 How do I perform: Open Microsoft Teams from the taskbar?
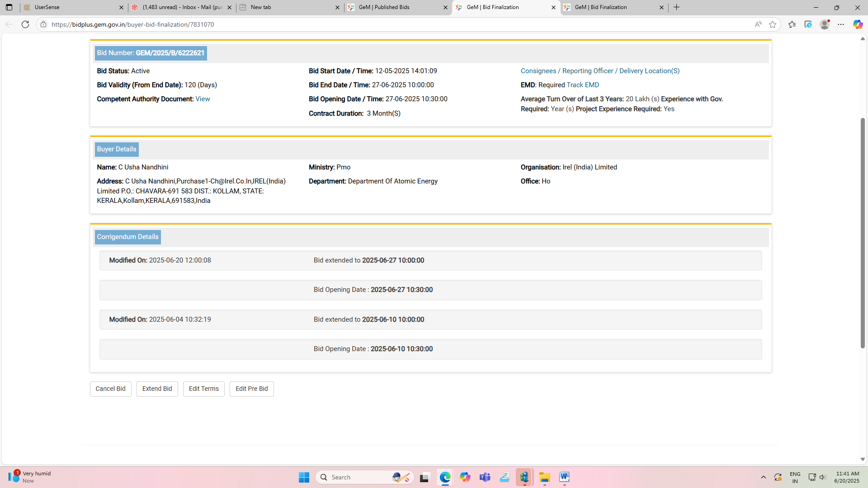(x=485, y=477)
